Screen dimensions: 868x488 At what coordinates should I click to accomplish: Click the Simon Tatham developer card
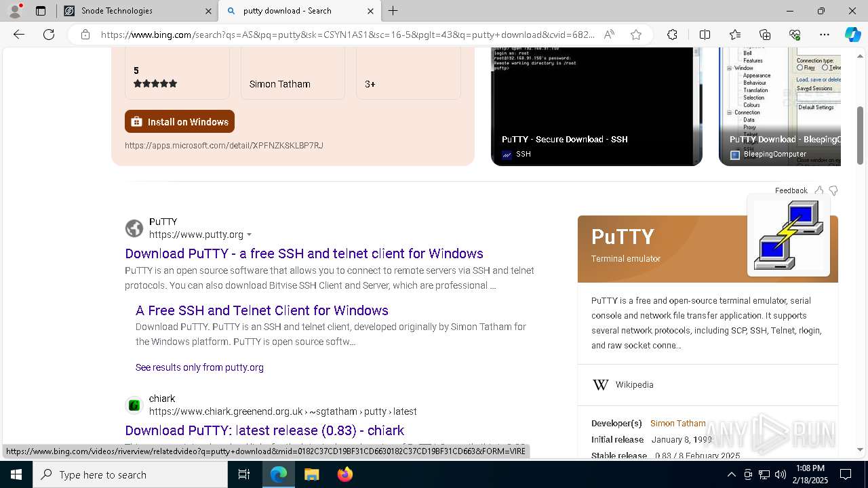[293, 73]
